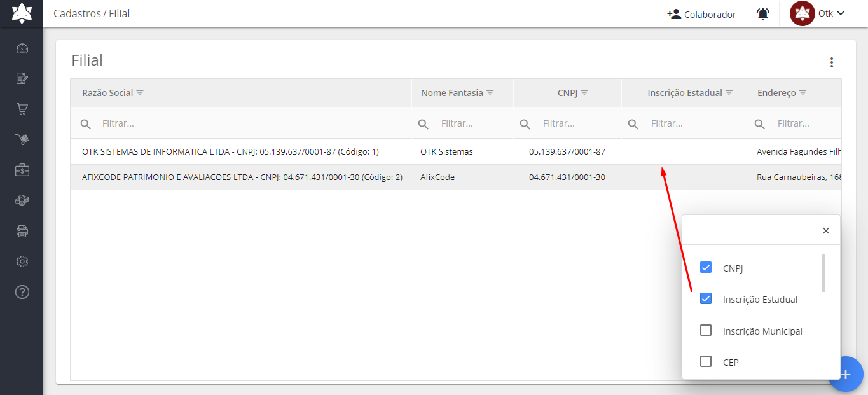Filter the Endereço column input
The image size is (868, 395).
(x=808, y=123)
